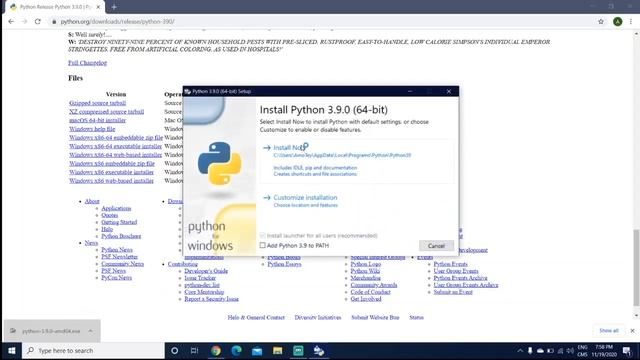
Task: Open Chrome three-dot menu
Action: click(631, 21)
